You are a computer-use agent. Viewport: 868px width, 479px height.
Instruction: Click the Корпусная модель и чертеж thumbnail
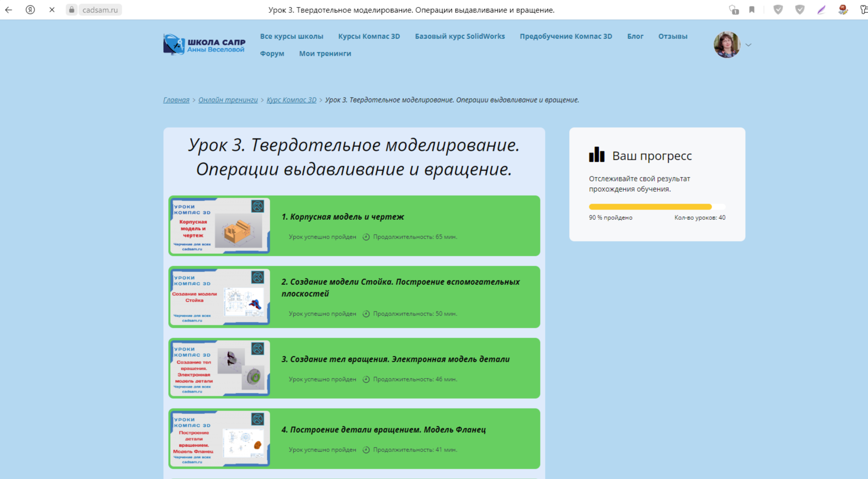pos(220,226)
